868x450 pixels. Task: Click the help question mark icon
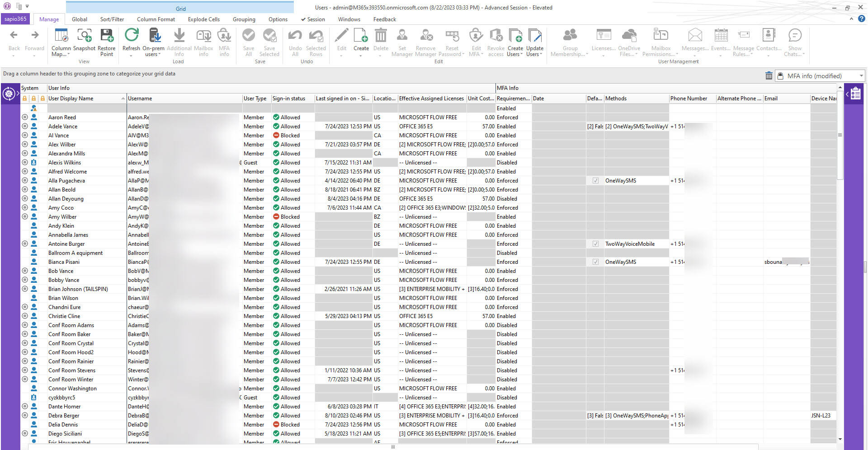point(861,19)
